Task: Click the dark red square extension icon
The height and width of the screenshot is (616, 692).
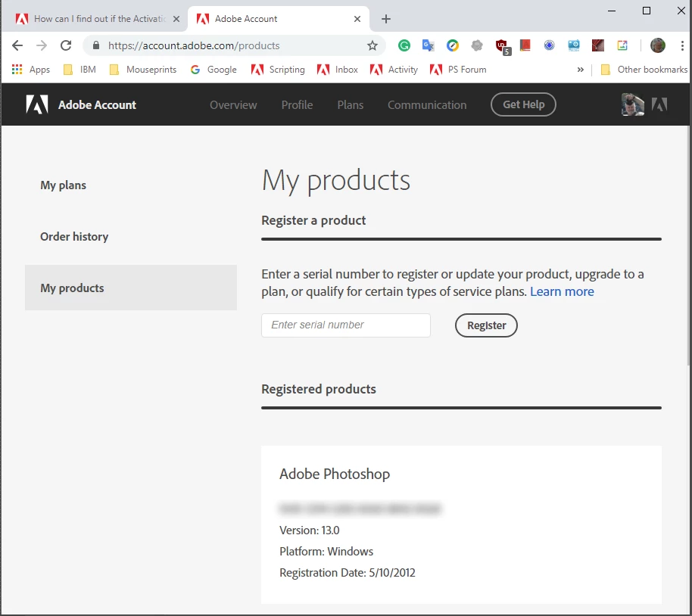Action: (597, 45)
